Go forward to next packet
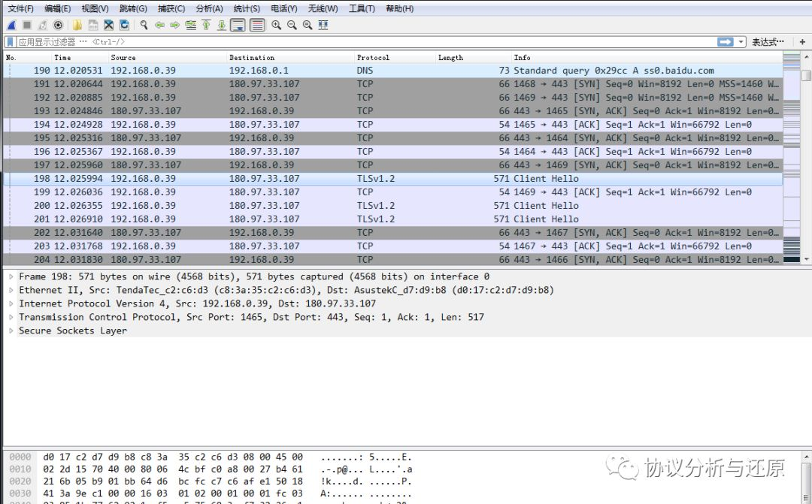Screen dimensions: 812x504 pyautogui.click(x=175, y=25)
